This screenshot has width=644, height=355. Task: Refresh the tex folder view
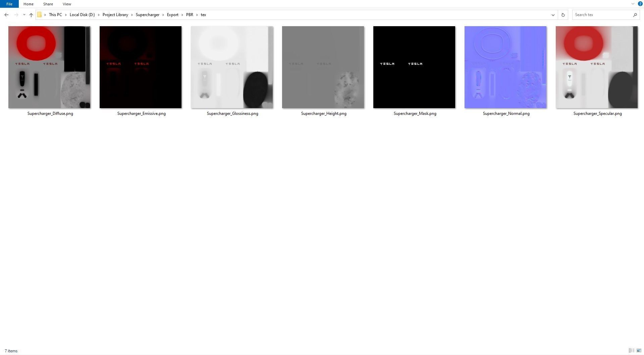point(563,15)
